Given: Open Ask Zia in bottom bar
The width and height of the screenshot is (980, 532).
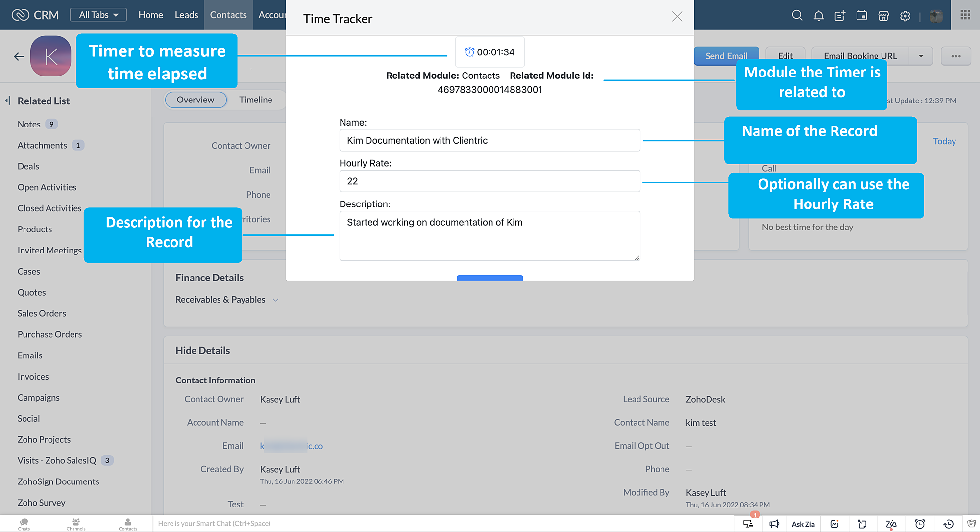Looking at the screenshot, I should point(803,524).
